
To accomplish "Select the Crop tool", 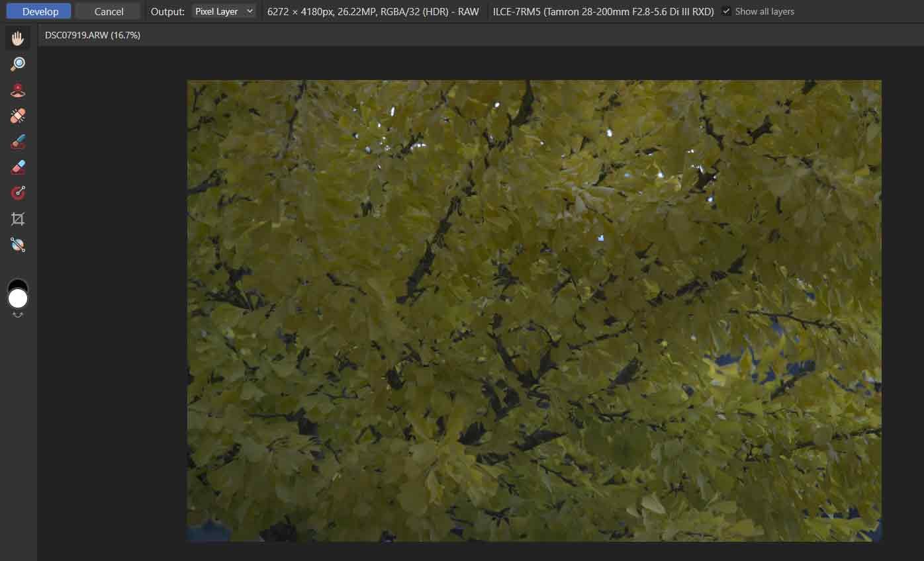I will 18,219.
